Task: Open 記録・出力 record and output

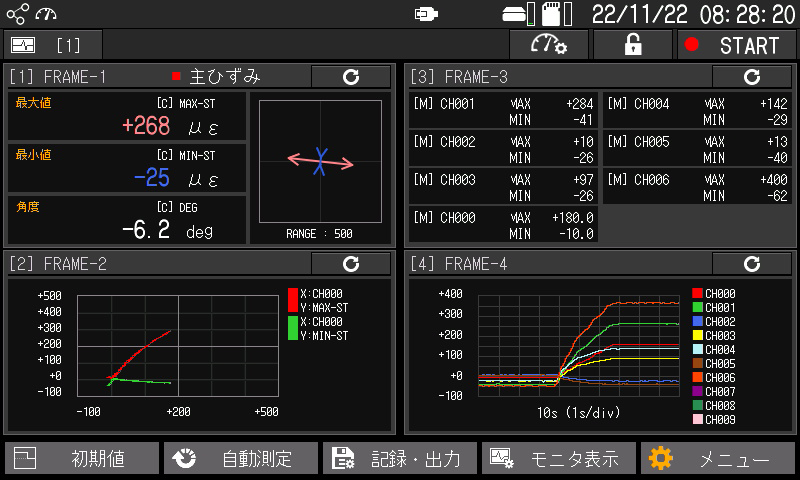Action: coord(400,459)
